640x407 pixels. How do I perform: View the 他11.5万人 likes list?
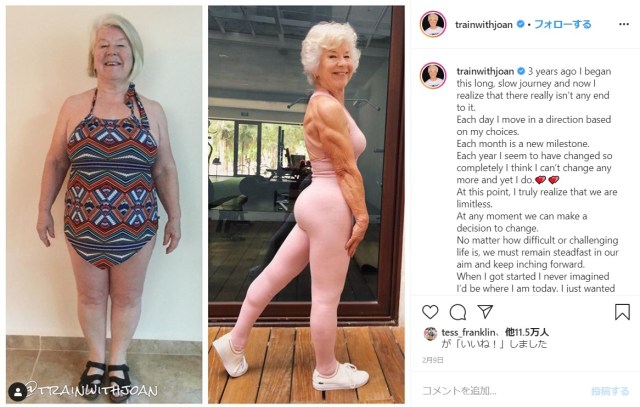527,333
